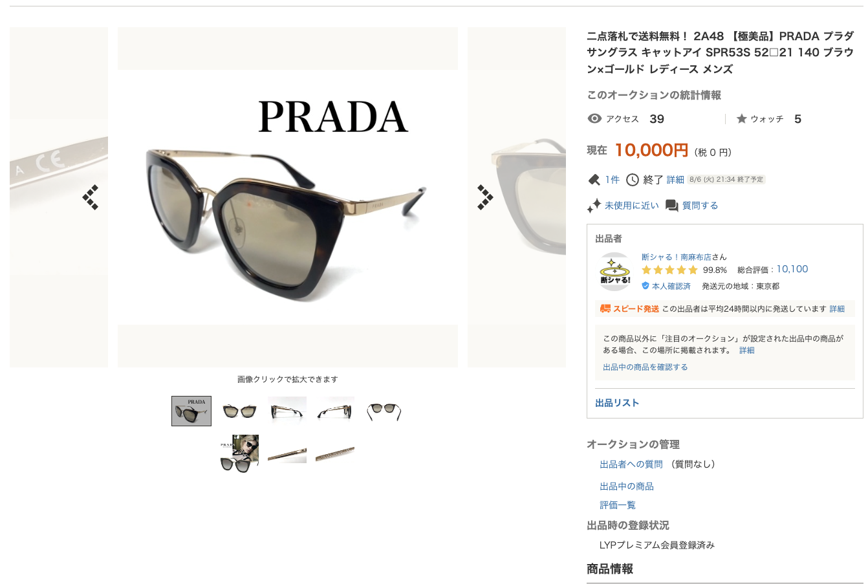868x588 pixels.
Task: Click the sparkle icon beside 未使用に近い
Action: 594,206
